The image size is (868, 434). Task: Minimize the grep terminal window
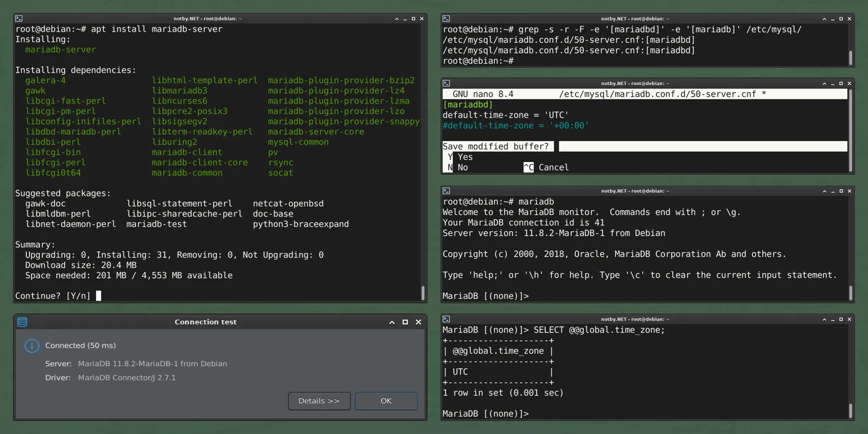point(833,18)
